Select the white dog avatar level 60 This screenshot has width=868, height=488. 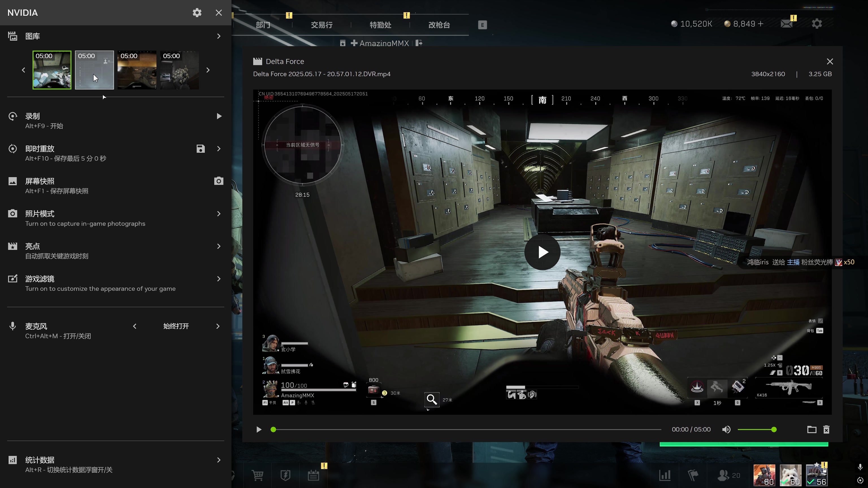click(x=791, y=476)
